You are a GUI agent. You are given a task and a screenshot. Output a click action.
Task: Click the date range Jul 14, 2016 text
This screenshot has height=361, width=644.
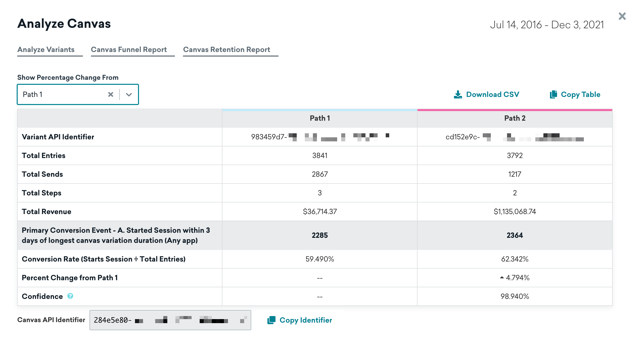tap(516, 25)
